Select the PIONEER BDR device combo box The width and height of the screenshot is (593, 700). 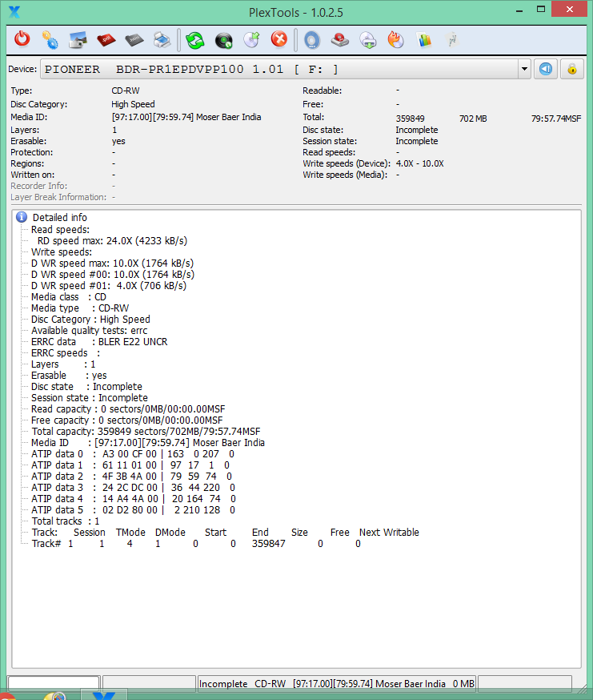click(x=286, y=69)
